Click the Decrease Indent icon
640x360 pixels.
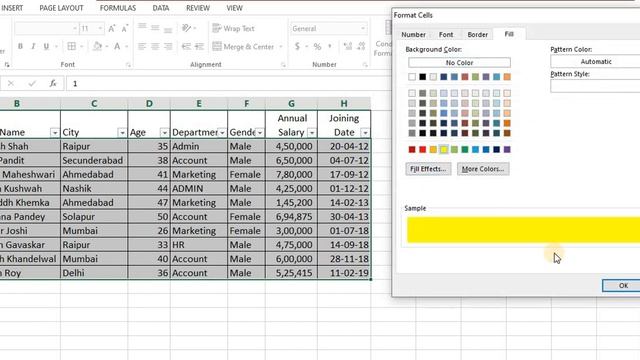pyautogui.click(x=186, y=46)
